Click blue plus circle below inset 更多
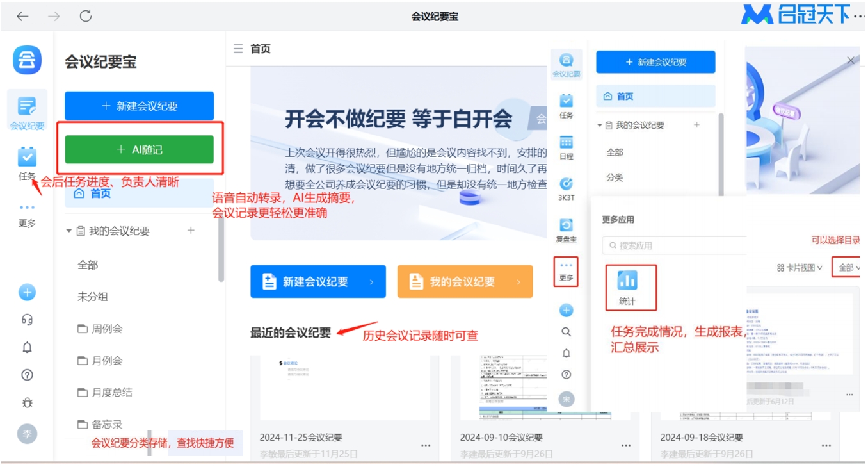The image size is (868, 467). pos(566,311)
